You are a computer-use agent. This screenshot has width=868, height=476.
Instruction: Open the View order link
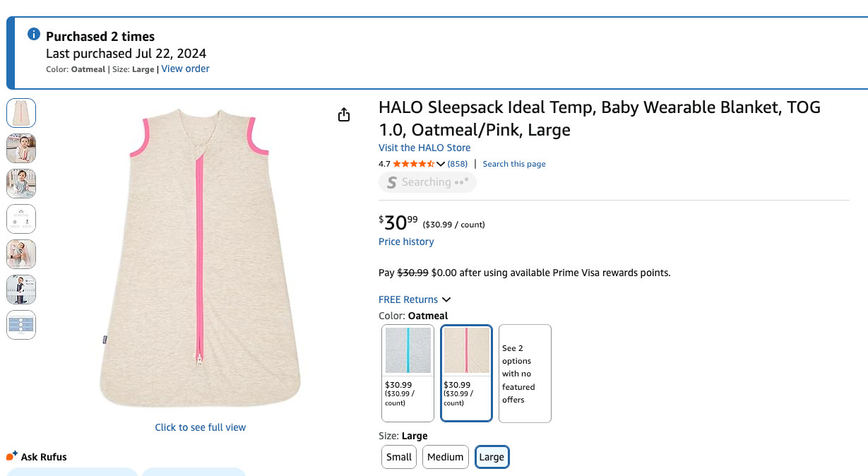coord(185,69)
